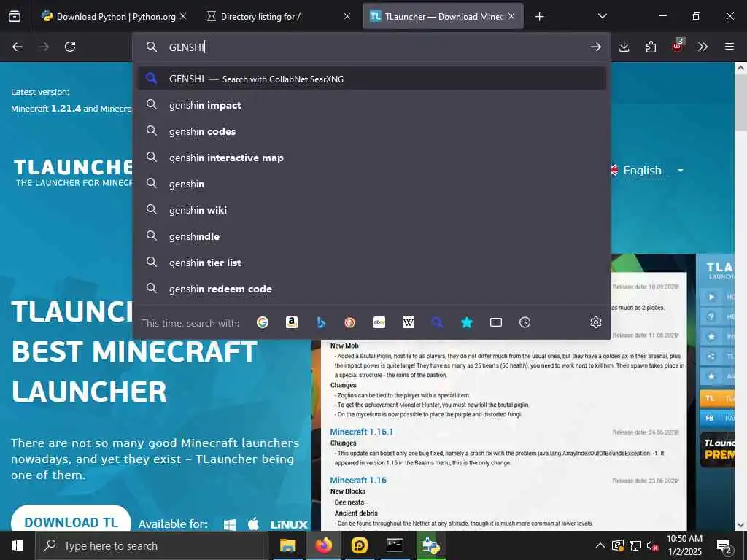Screen dimensions: 747x560
Task: Search in History clock icon
Action: [x=525, y=322]
